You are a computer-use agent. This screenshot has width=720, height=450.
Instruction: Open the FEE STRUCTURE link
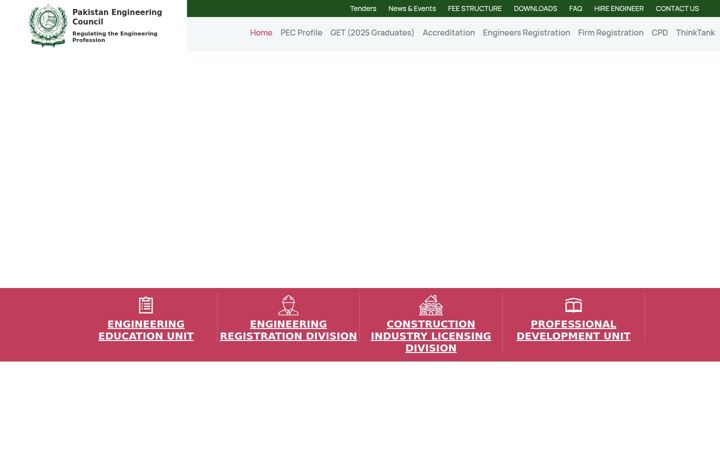pos(474,8)
